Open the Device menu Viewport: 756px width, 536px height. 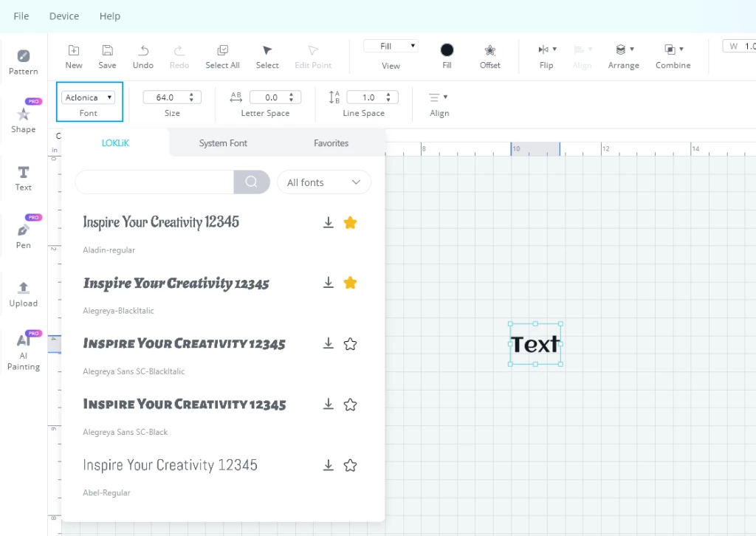(64, 16)
